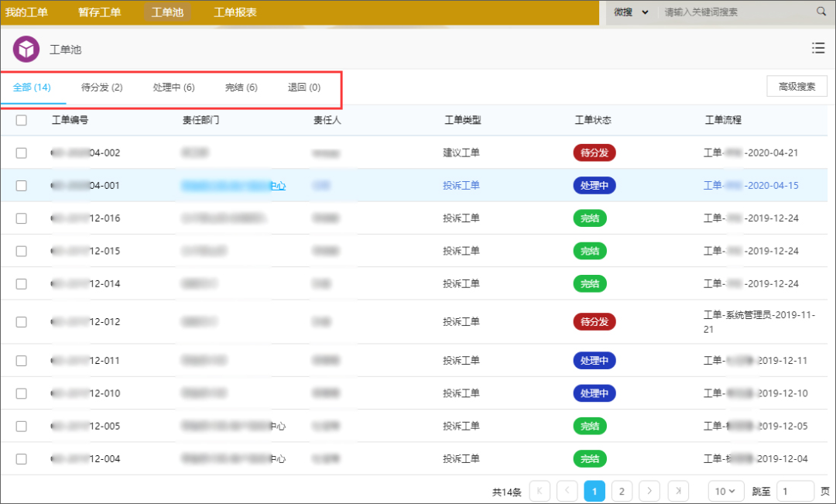Check the row ending in 04-002

point(22,153)
